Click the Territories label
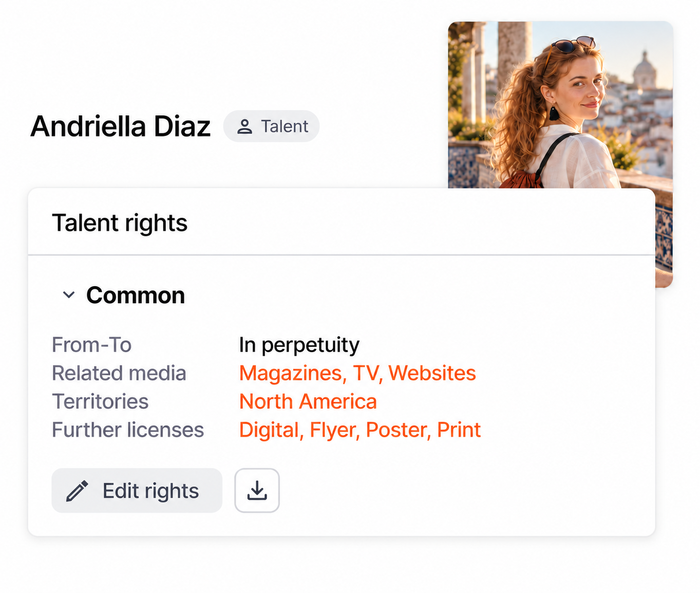Viewport: 700px width, 593px height. point(100,401)
